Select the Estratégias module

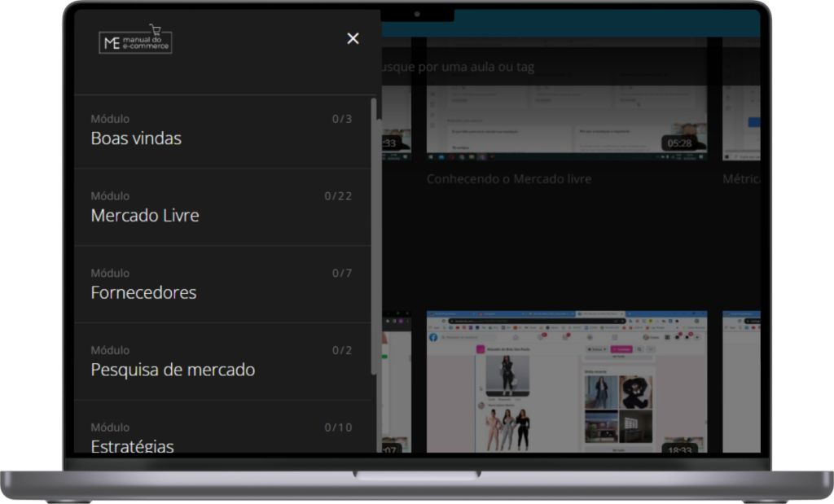click(132, 444)
